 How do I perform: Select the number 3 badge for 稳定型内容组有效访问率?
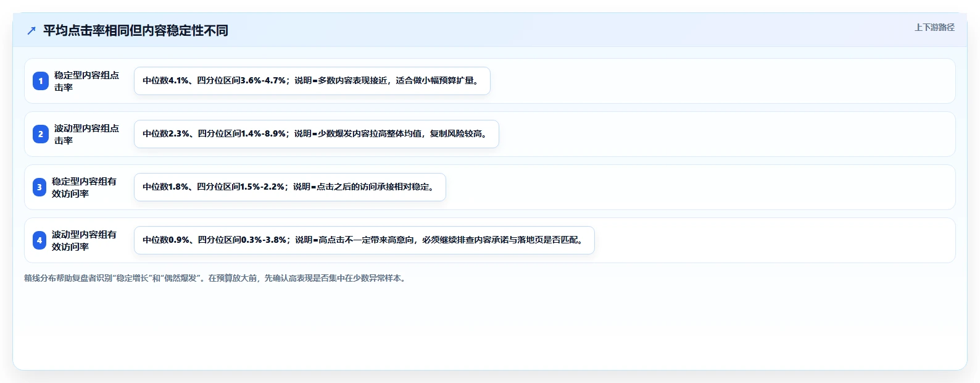[x=39, y=187]
